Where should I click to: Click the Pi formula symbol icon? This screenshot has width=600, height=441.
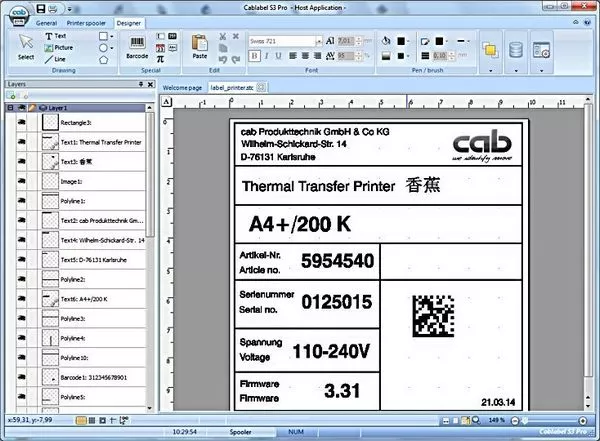point(160,59)
